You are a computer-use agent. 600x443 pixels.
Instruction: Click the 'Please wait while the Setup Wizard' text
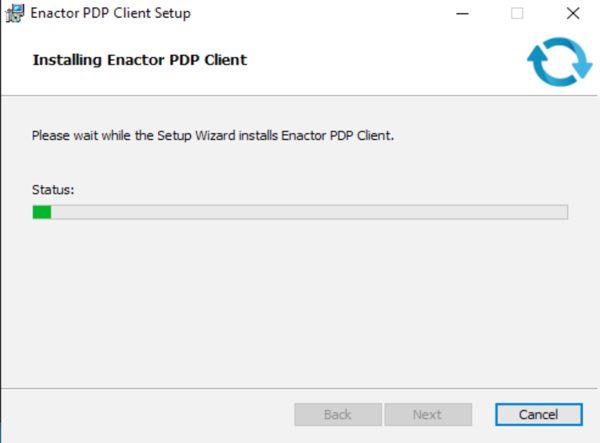pos(150,135)
